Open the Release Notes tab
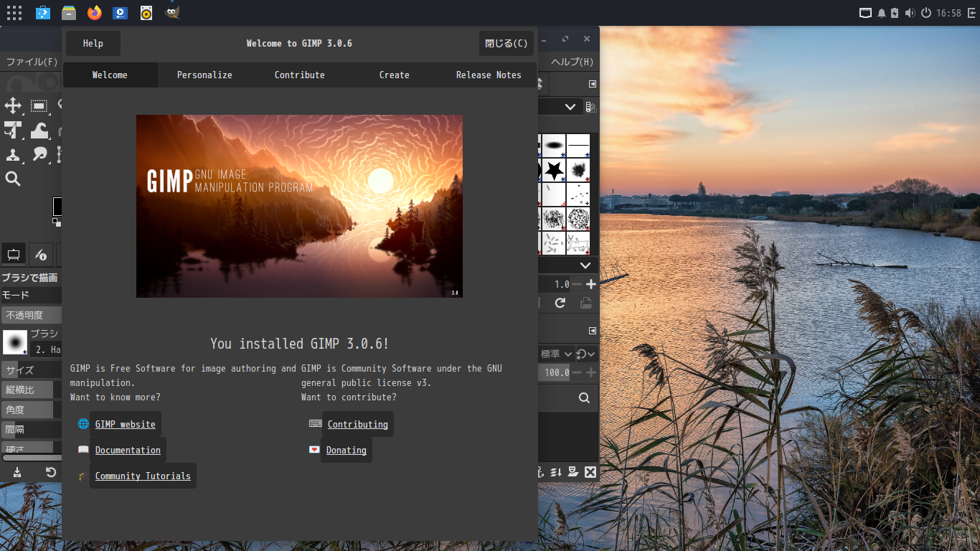The width and height of the screenshot is (980, 551). coord(489,75)
